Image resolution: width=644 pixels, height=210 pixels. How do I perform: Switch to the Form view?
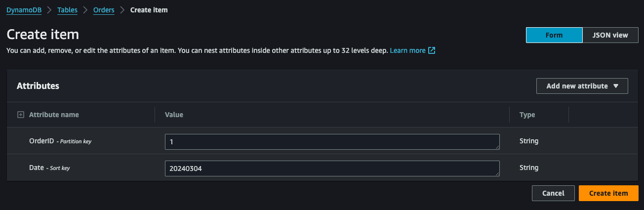tap(554, 35)
